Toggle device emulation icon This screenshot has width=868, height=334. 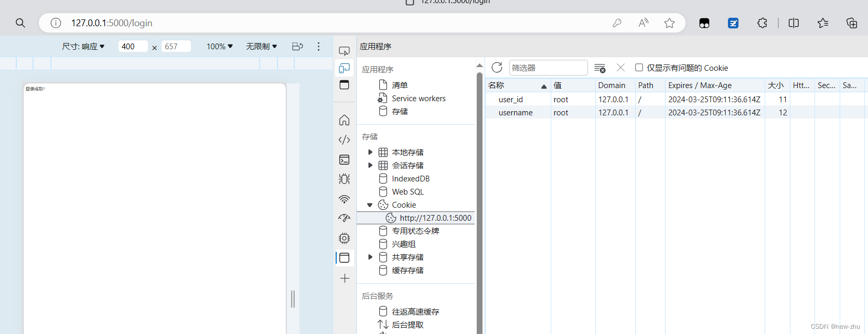(344, 68)
